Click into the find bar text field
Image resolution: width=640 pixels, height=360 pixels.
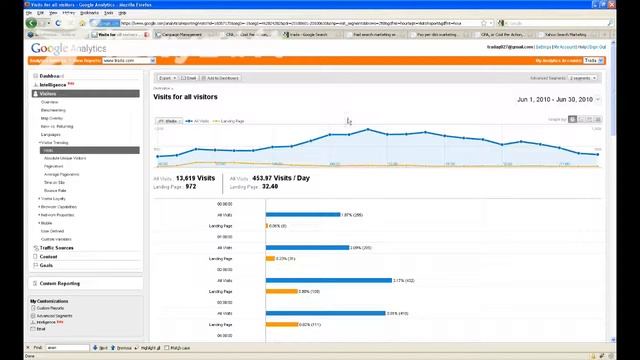point(67,348)
